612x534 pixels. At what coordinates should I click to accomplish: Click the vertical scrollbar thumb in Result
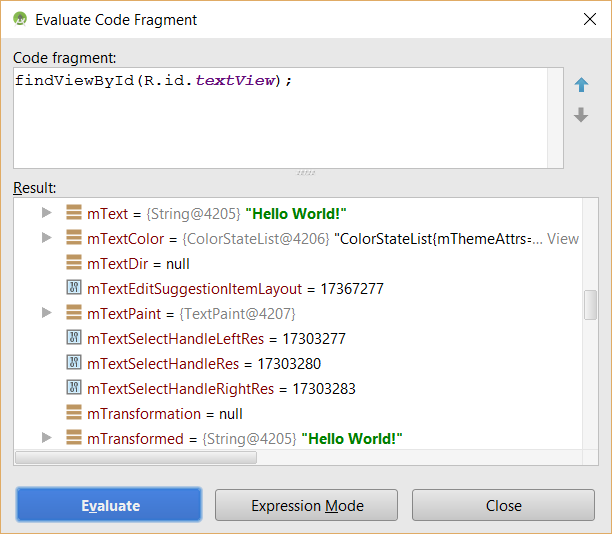tap(591, 305)
